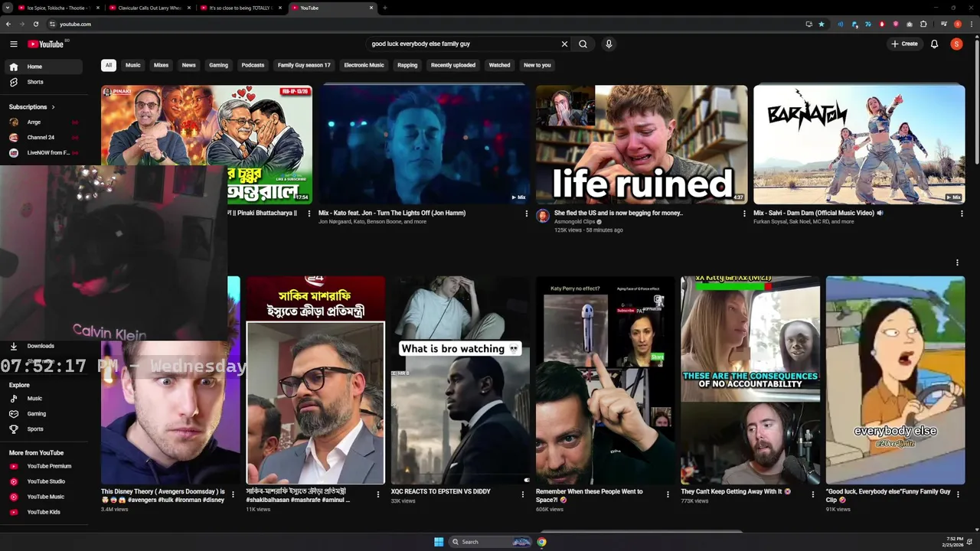Open the YouTube hamburger guide menu
The width and height of the screenshot is (980, 551).
coord(13,44)
